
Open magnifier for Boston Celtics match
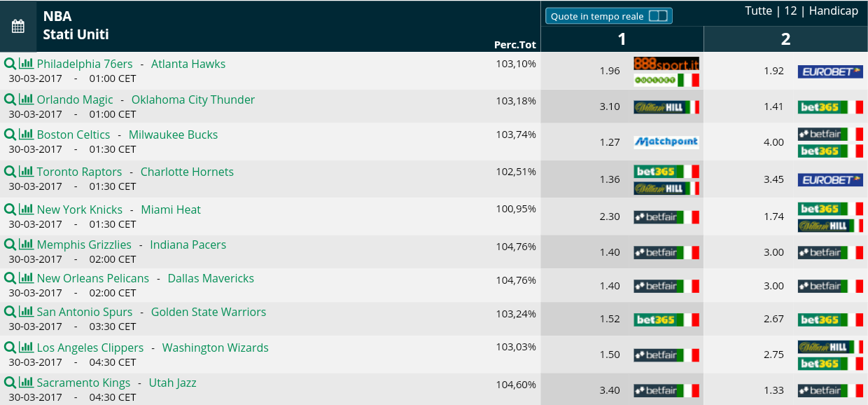click(10, 135)
